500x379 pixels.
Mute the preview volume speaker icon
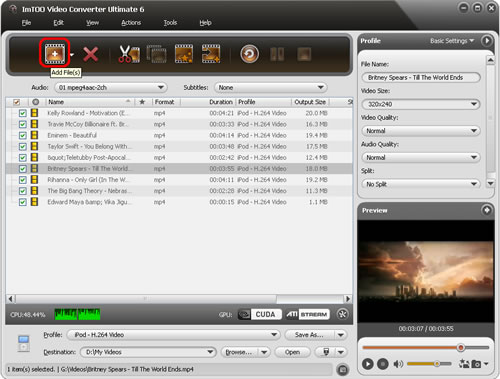coord(398,364)
